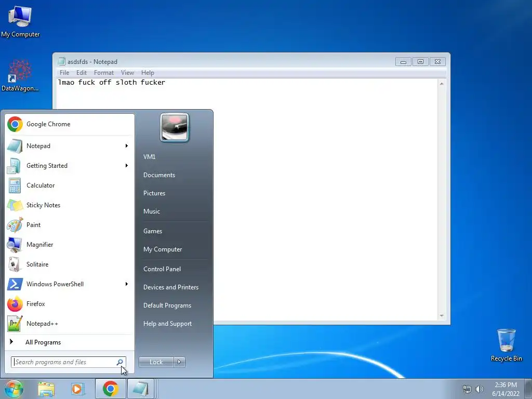532x399 pixels.
Task: Open Pictures from Start menu
Action: [154, 193]
